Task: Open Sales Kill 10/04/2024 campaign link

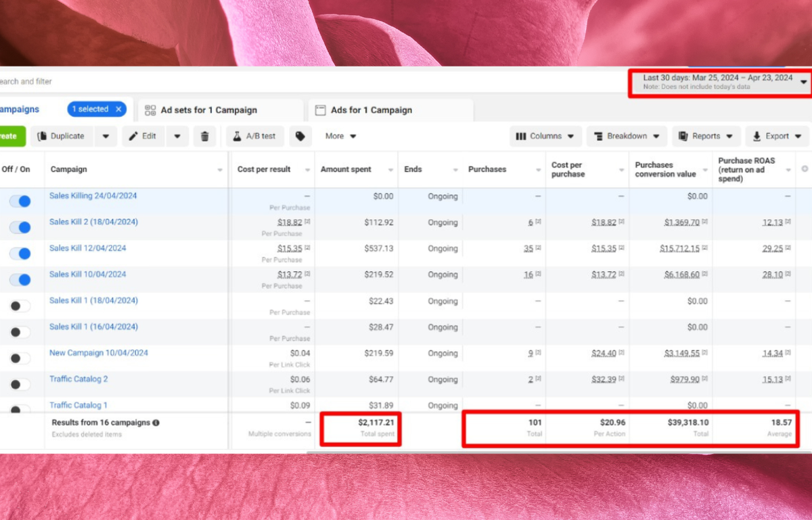Action: [x=88, y=275]
